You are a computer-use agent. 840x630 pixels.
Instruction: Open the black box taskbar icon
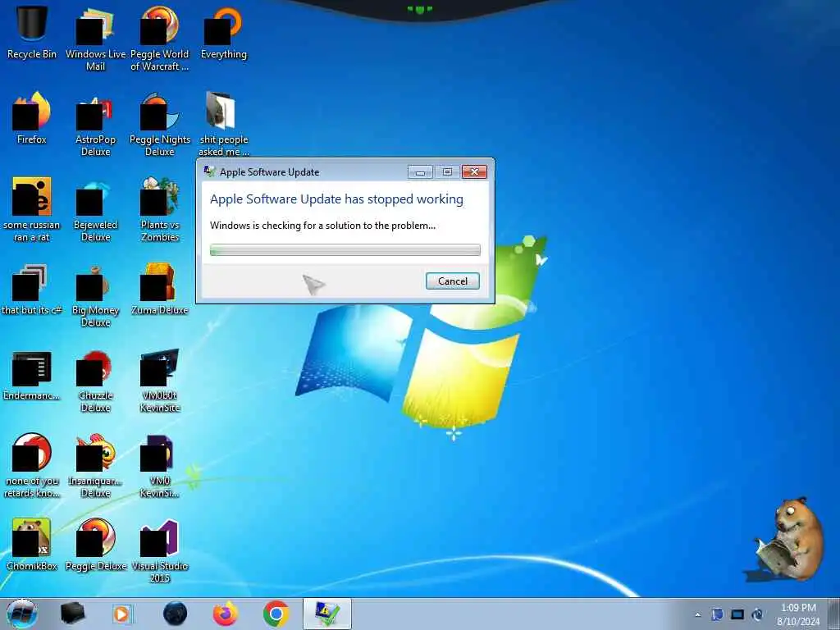72,614
